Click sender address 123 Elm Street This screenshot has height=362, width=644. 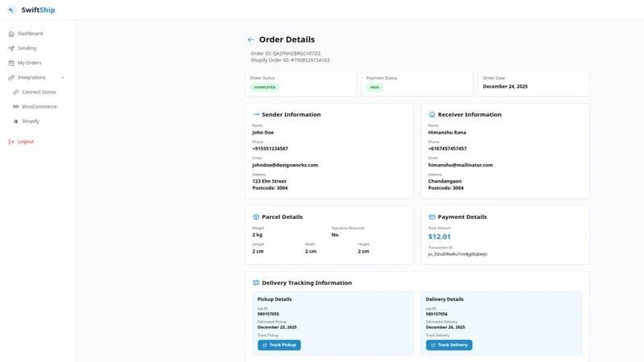tap(270, 181)
